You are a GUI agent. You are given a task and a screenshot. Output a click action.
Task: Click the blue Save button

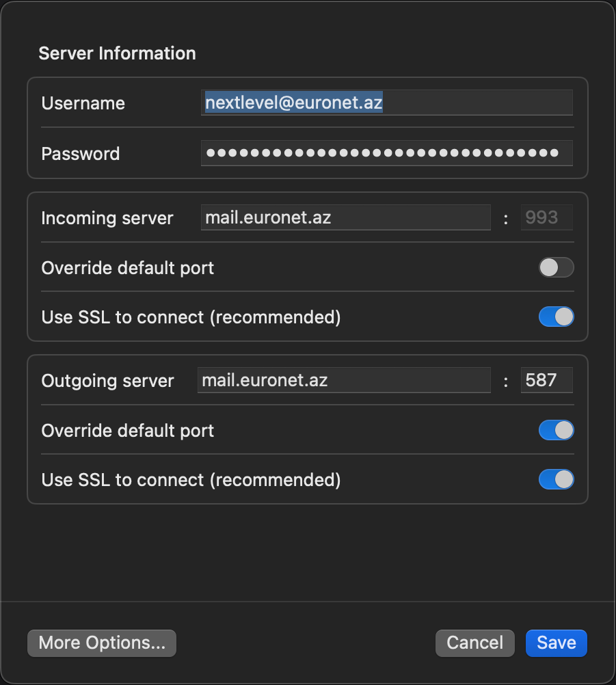tap(556, 643)
